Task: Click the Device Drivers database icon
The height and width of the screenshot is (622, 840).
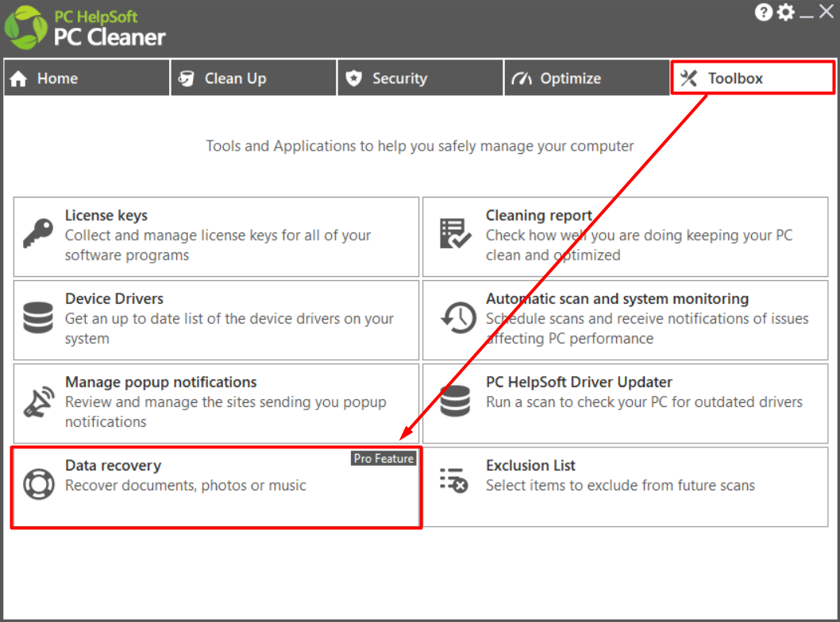Action: point(38,317)
